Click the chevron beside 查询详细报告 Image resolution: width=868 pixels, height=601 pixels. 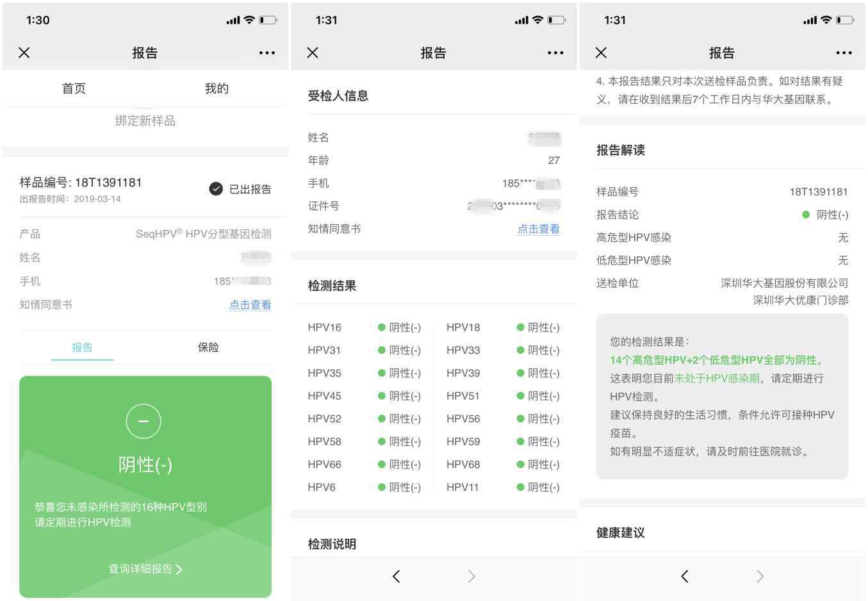click(x=179, y=569)
